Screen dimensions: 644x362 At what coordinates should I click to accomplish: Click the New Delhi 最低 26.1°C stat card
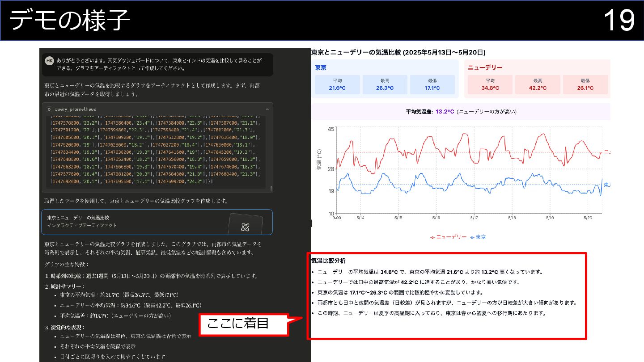(585, 84)
